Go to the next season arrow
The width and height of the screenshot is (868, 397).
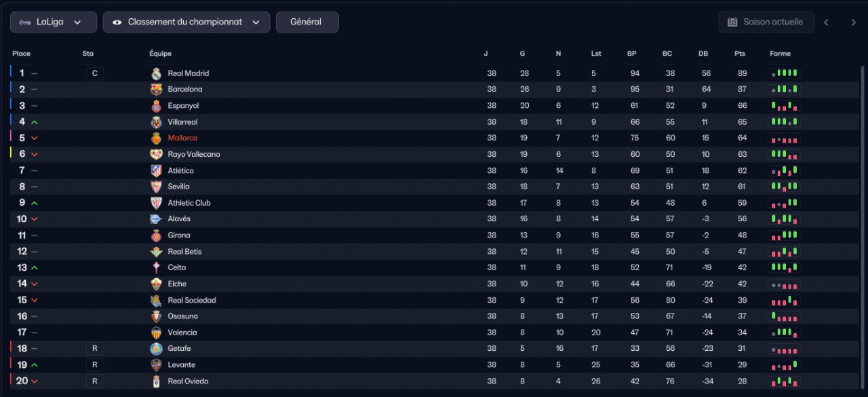(x=854, y=22)
